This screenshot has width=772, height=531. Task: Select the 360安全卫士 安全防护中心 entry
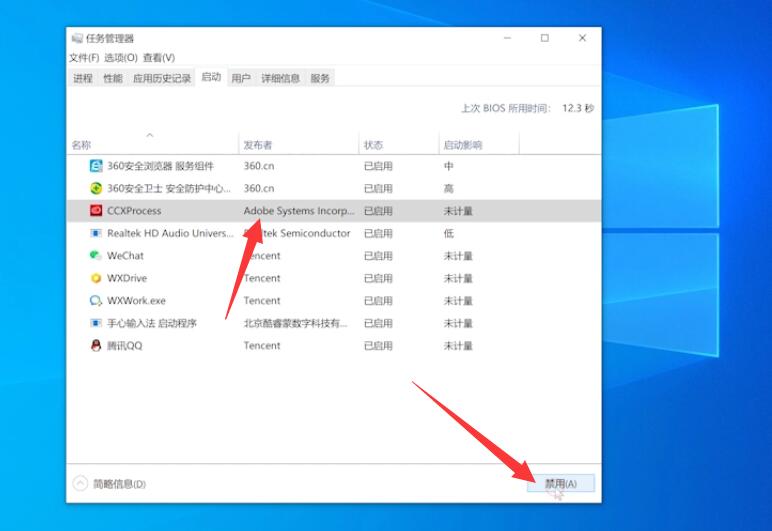pos(169,188)
